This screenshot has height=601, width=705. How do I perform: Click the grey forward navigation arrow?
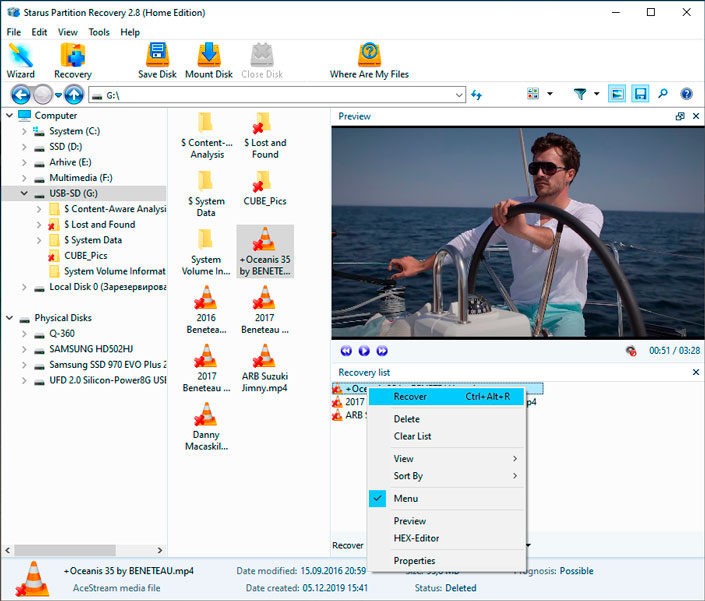click(x=43, y=95)
